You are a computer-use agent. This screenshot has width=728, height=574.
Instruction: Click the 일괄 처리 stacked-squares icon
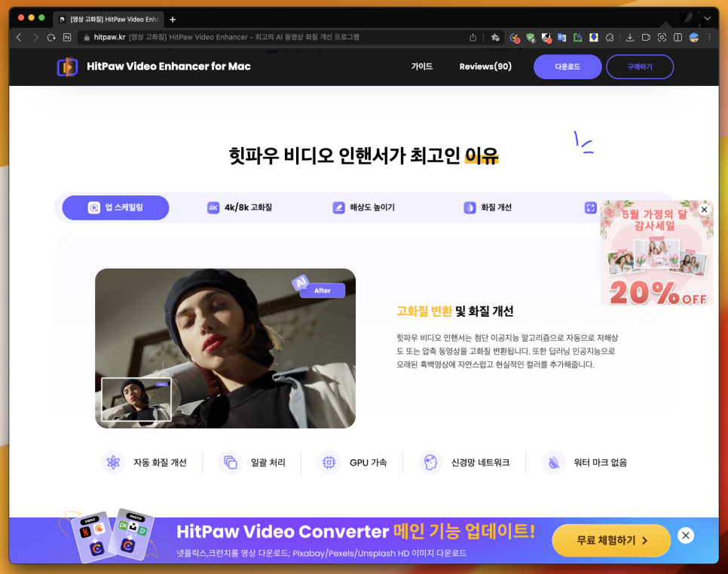[231, 462]
